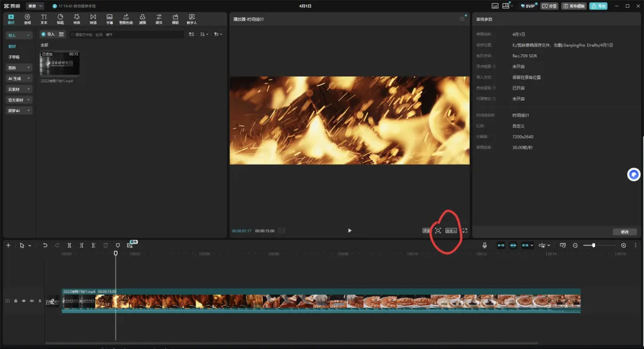This screenshot has width=644, height=349.
Task: Open the 转场 transitions tab
Action: pyautogui.click(x=93, y=19)
